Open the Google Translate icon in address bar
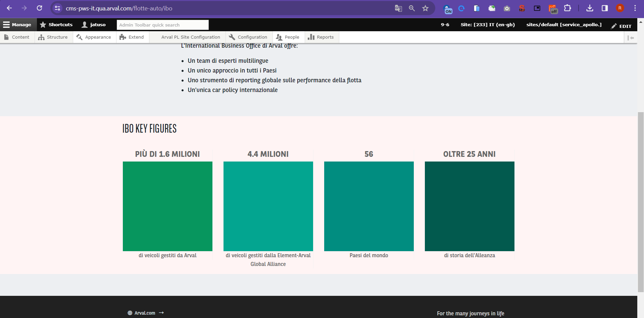Viewport: 644px width, 318px height. (398, 8)
